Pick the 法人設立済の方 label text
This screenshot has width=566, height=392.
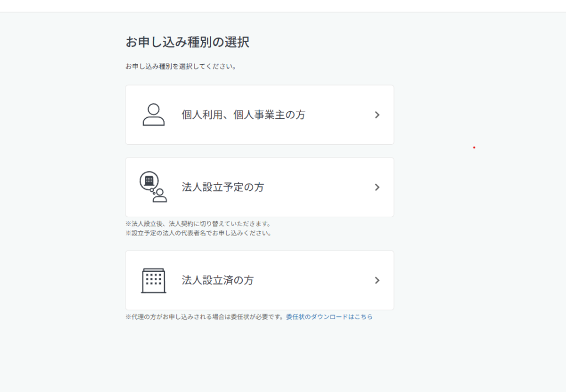pos(218,280)
